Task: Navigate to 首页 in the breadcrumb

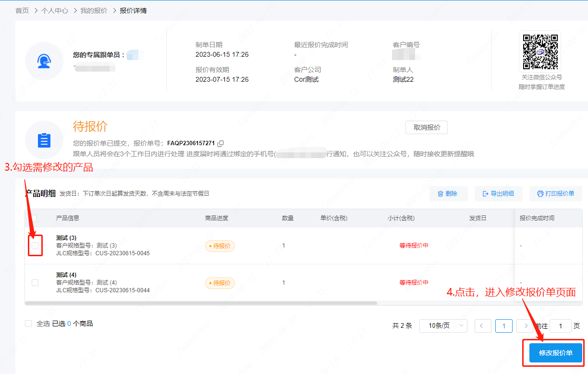Action: pyautogui.click(x=22, y=11)
